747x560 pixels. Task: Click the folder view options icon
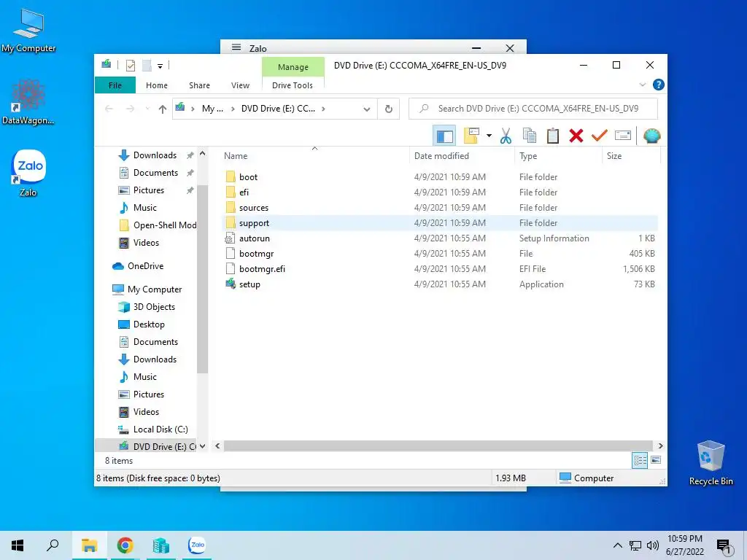point(472,136)
